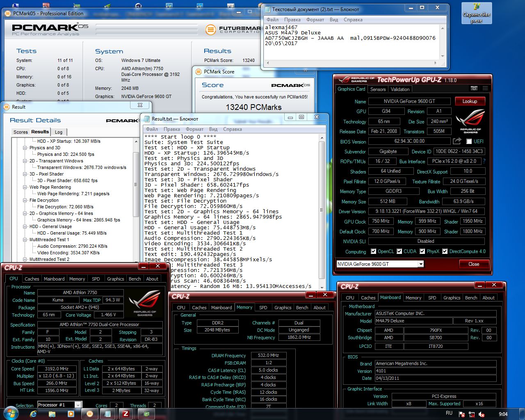Open the Log tab in Result Details

[x=59, y=132]
